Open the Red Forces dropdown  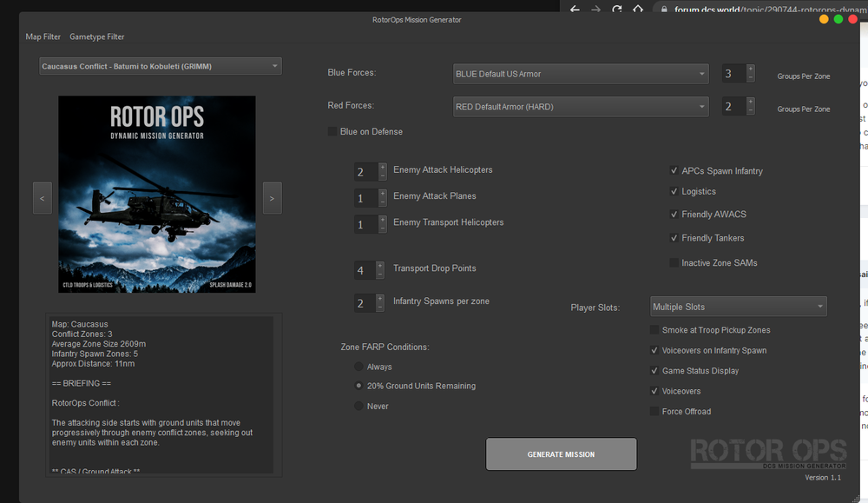pos(581,106)
